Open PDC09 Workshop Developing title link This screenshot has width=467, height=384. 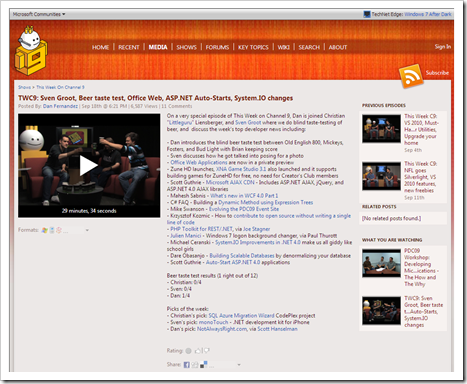click(x=421, y=267)
